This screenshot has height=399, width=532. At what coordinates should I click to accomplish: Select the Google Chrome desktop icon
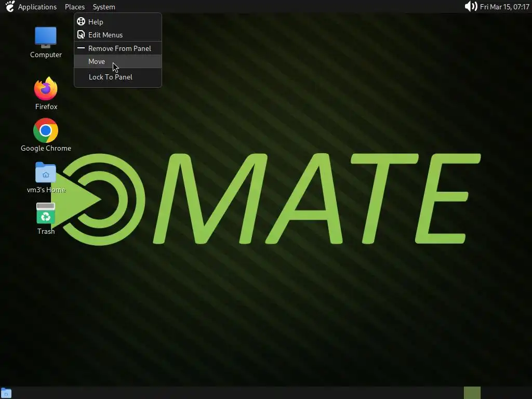pos(46,130)
